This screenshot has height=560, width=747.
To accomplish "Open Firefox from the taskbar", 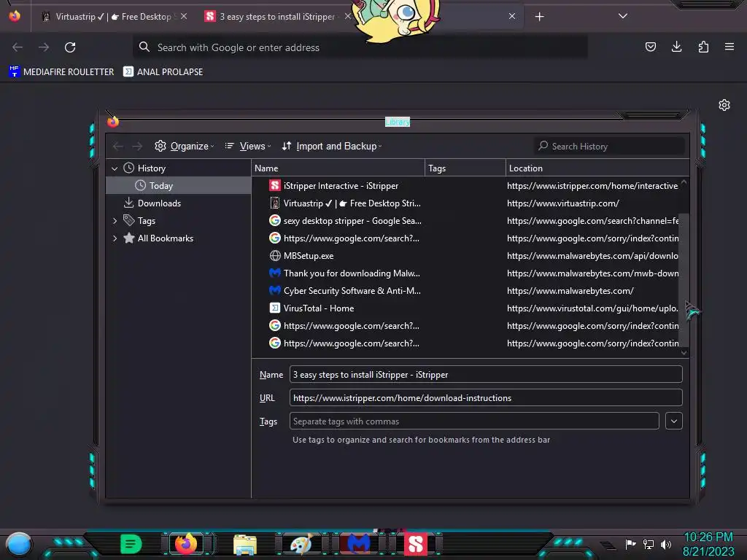I will pos(186,544).
